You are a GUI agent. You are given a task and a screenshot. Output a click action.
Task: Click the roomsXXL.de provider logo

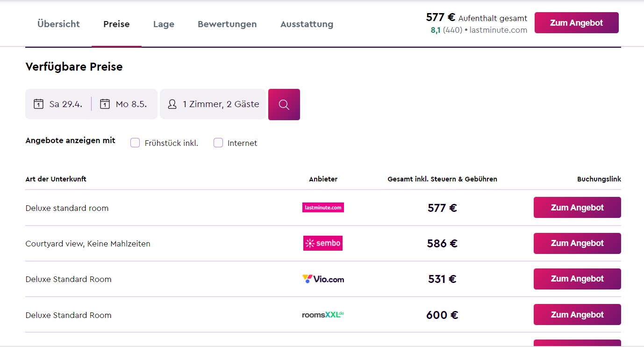(323, 315)
